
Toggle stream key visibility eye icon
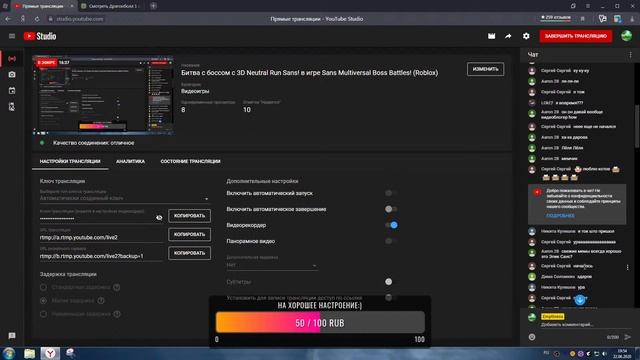(x=159, y=218)
